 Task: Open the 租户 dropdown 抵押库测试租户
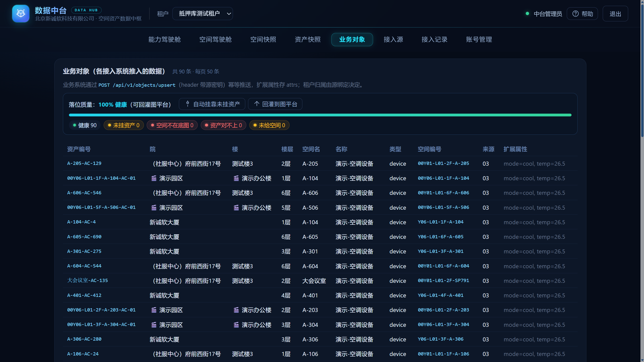(x=203, y=14)
